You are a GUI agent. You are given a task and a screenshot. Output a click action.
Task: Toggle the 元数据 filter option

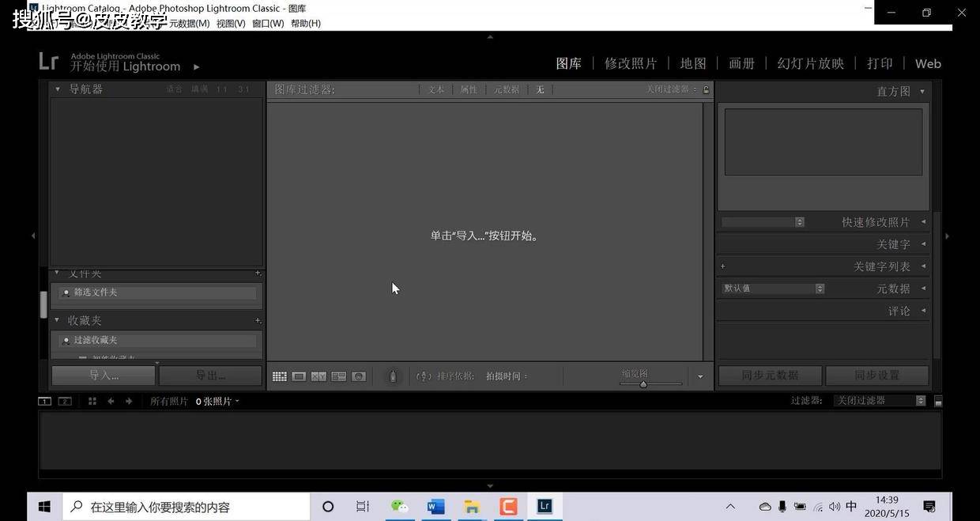pos(506,89)
